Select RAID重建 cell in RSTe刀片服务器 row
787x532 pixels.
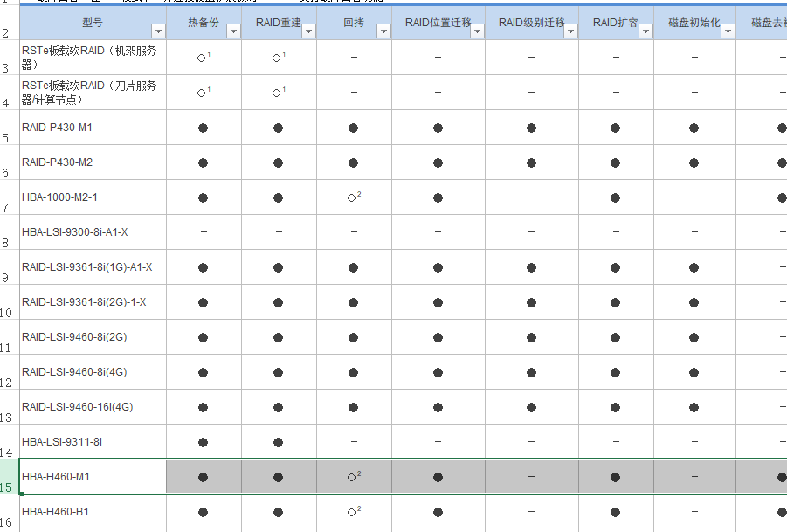click(x=279, y=93)
